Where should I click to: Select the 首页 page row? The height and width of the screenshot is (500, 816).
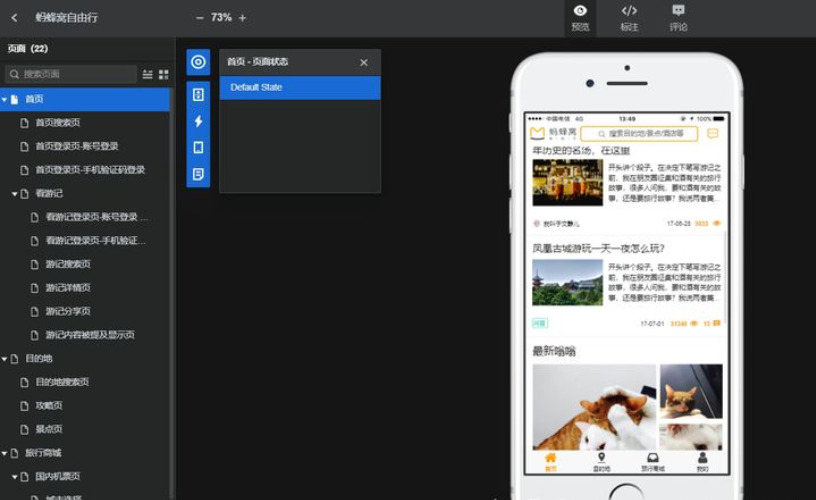(x=85, y=99)
